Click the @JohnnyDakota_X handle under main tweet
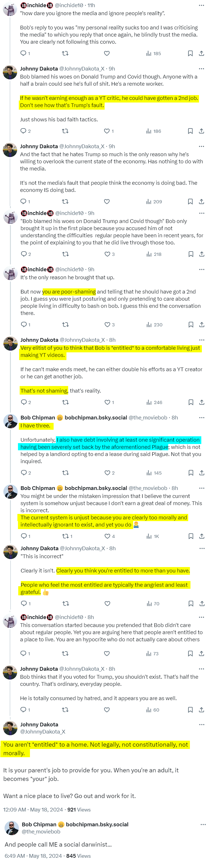The width and height of the screenshot is (209, 868). tap(43, 732)
